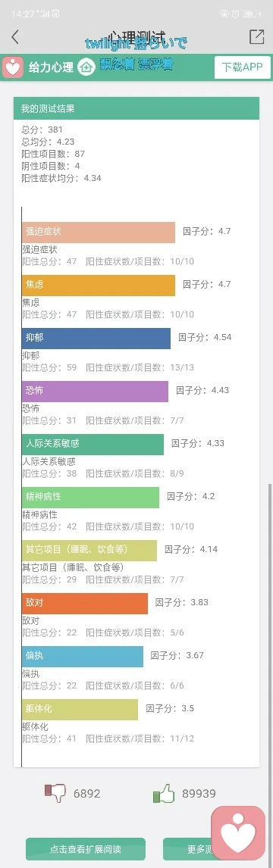Image resolution: width=273 pixels, height=868 pixels.
Task: Select the purple 恐怖 bar
Action: (x=96, y=392)
